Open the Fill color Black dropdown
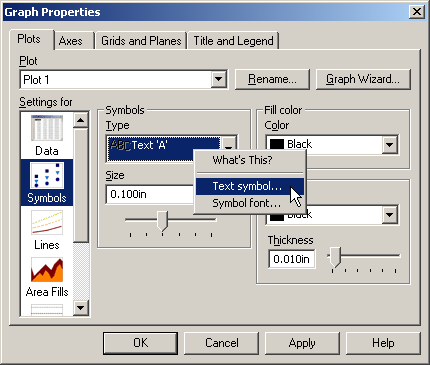The width and height of the screenshot is (430, 365). 389,145
